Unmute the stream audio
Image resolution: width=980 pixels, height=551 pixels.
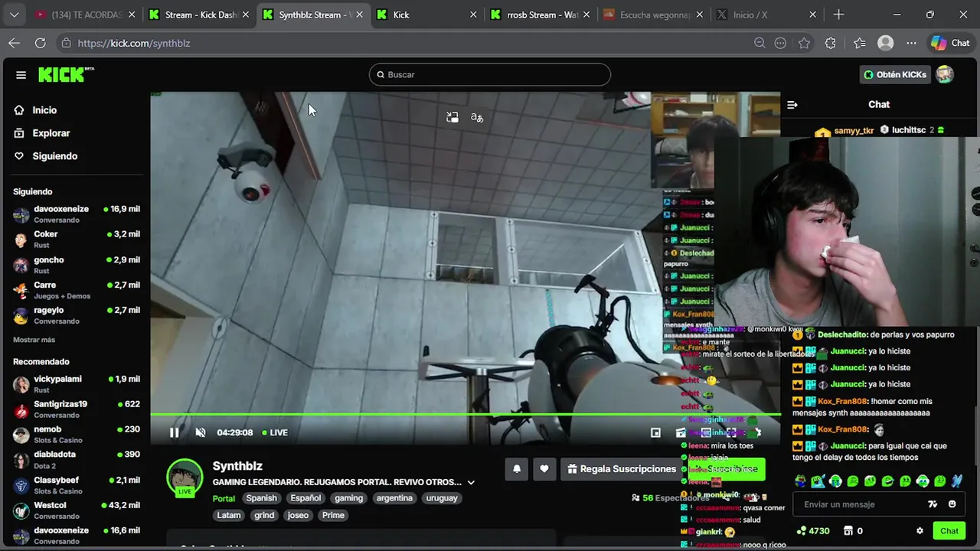201,432
